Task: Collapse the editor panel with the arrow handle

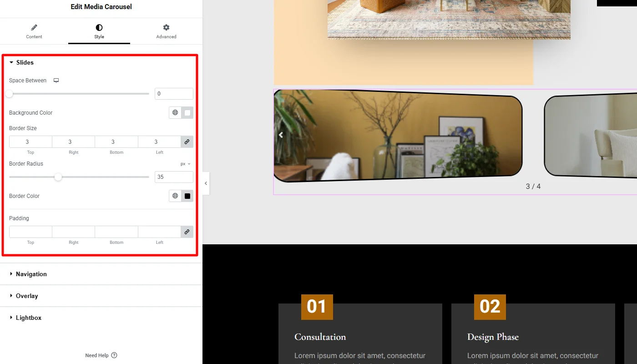Action: 206,183
